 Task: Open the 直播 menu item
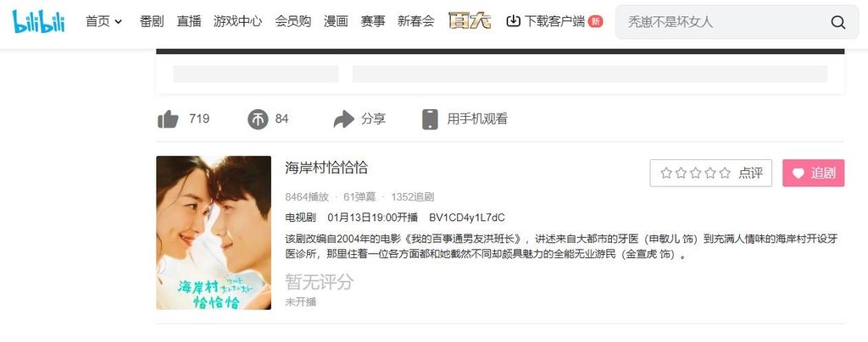(189, 21)
